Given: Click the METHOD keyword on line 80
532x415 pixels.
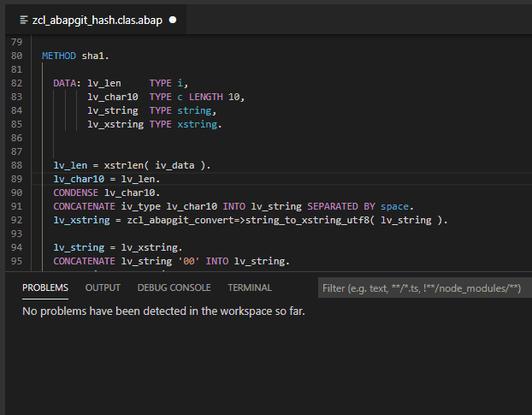Looking at the screenshot, I should (x=59, y=56).
